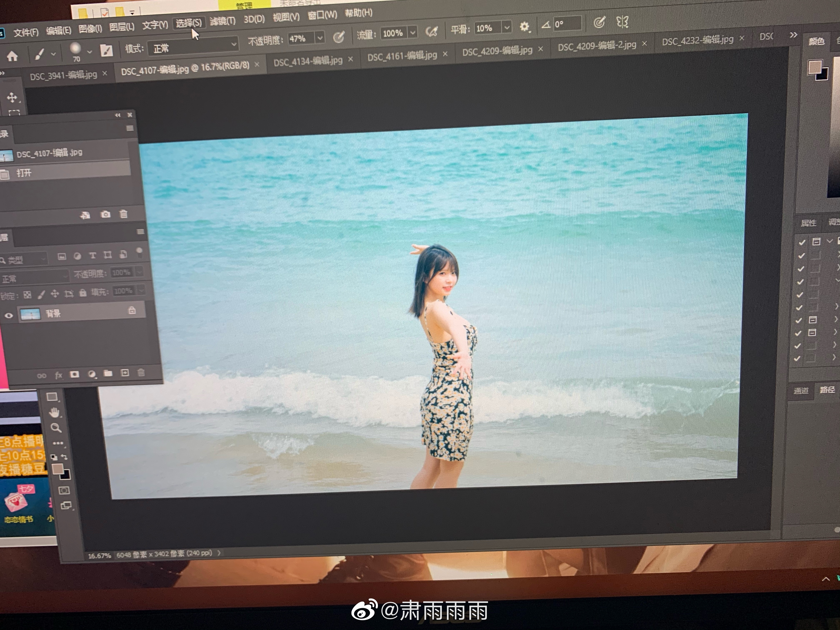
Task: Delete layer trash icon in Layers panel
Action: (x=141, y=372)
